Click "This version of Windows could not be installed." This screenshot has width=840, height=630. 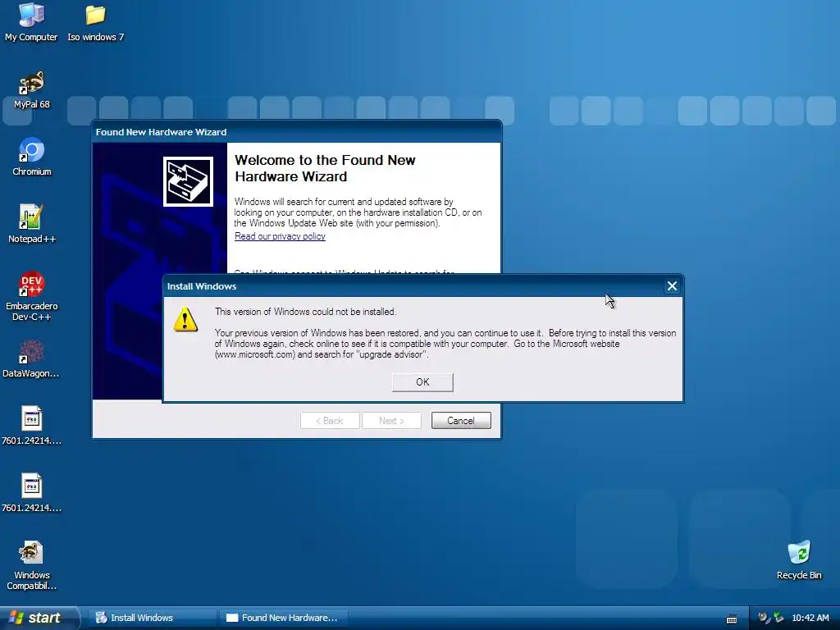[305, 312]
